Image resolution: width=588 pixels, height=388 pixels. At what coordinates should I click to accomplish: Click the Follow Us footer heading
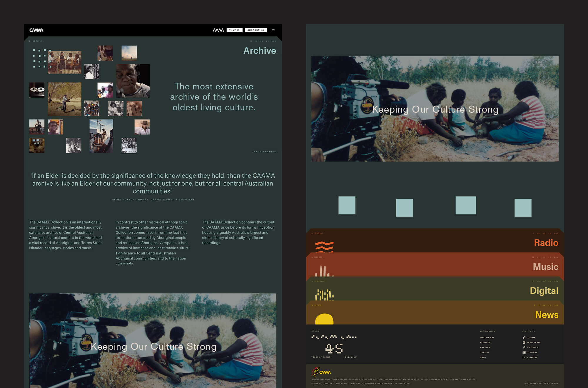(x=528, y=331)
